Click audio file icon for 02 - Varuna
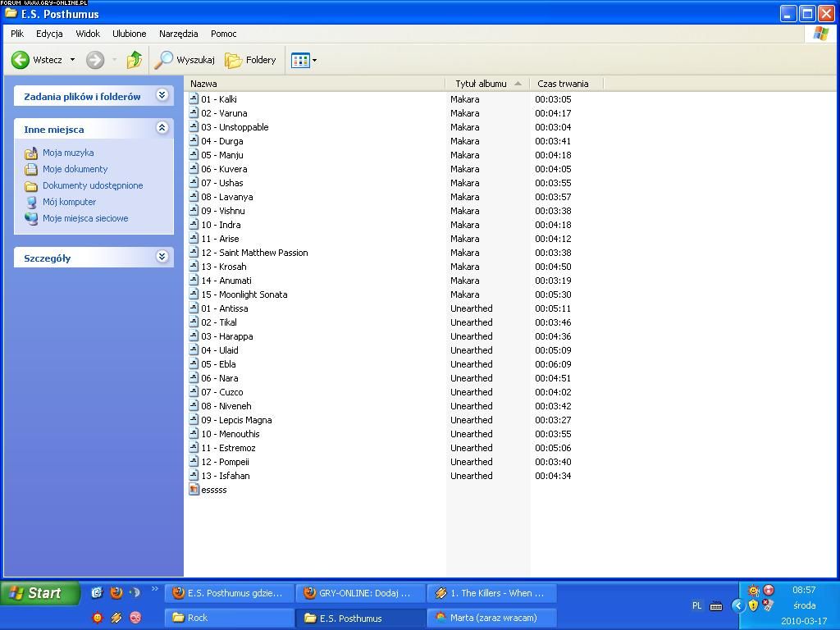840x630 pixels. 194,113
